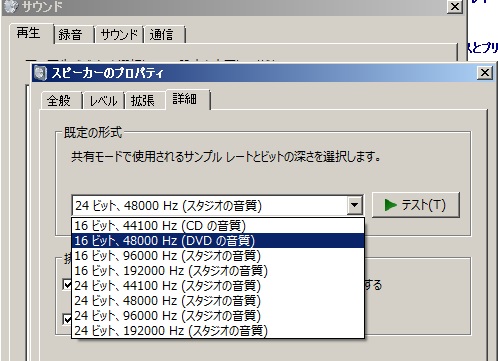This screenshot has width=498, height=361.
Task: Select 16 ビット、96000 Hz format
Action: click(218, 256)
